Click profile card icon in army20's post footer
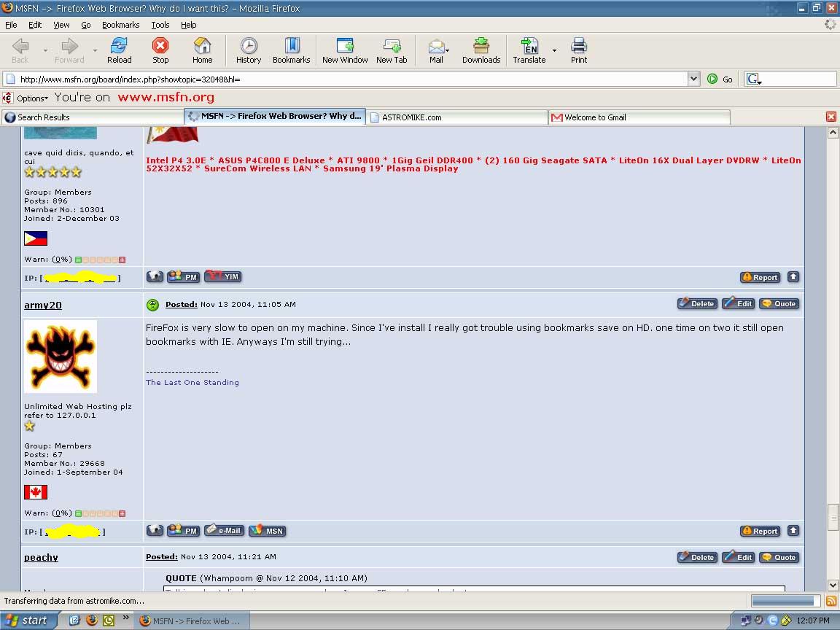Image resolution: width=840 pixels, height=630 pixels. click(x=155, y=530)
